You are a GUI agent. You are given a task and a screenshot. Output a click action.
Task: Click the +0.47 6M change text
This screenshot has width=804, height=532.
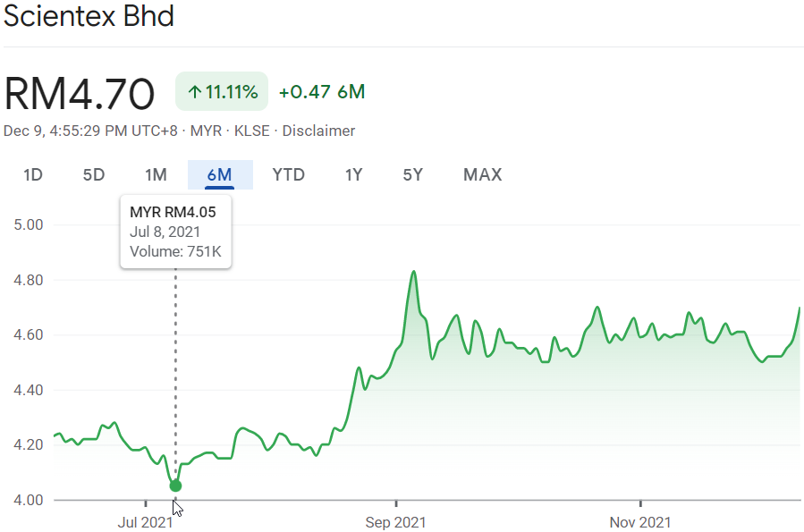pyautogui.click(x=322, y=92)
